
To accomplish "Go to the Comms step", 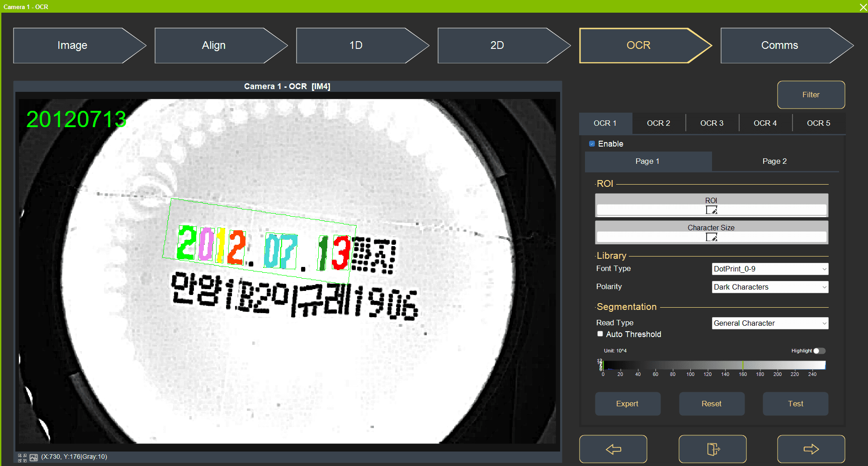I will pos(787,45).
